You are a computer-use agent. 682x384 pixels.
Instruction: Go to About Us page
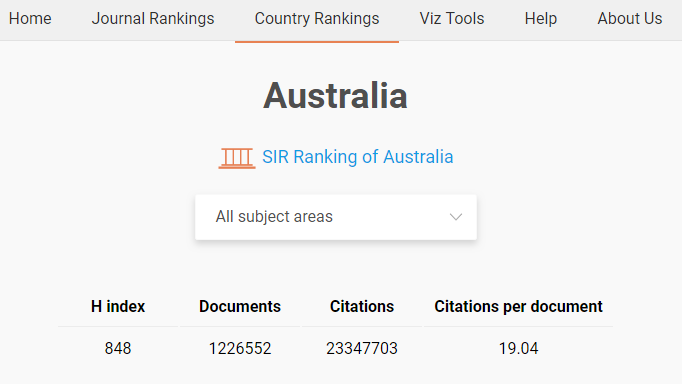click(x=629, y=19)
